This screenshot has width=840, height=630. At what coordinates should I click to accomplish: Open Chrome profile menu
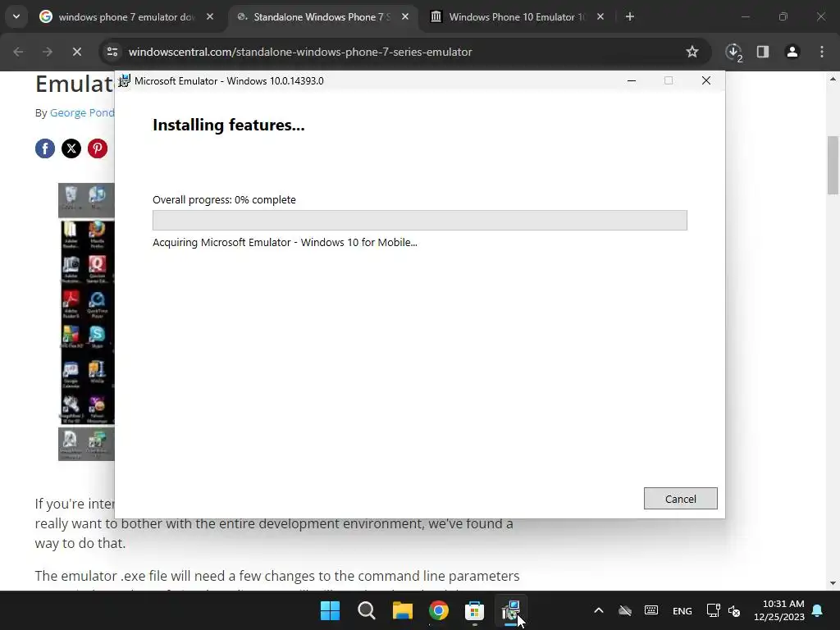tap(792, 52)
